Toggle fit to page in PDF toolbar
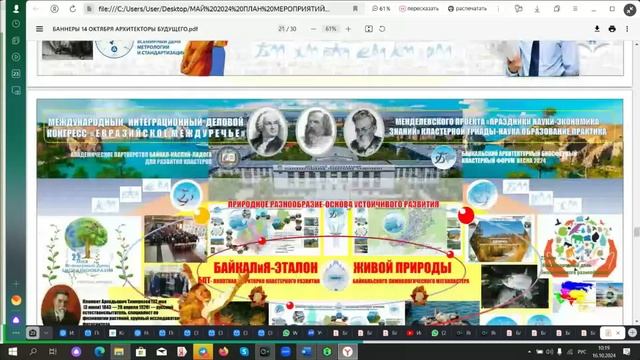The width and height of the screenshot is (640, 360). click(x=369, y=29)
